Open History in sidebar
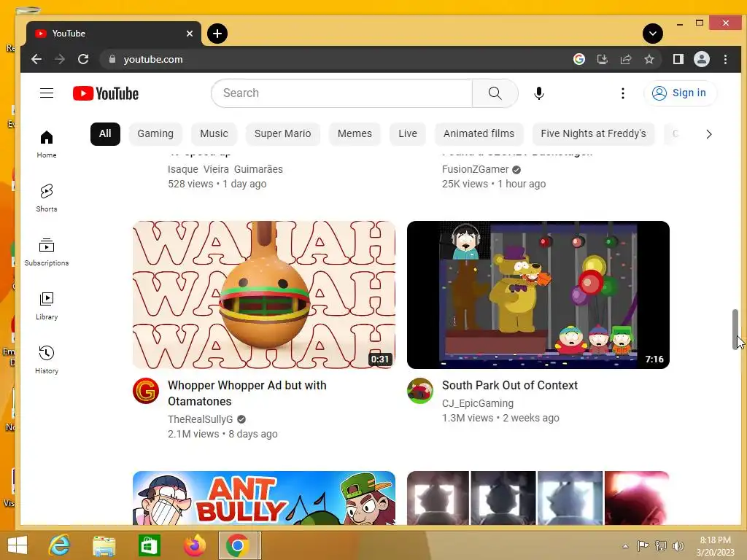 (46, 359)
